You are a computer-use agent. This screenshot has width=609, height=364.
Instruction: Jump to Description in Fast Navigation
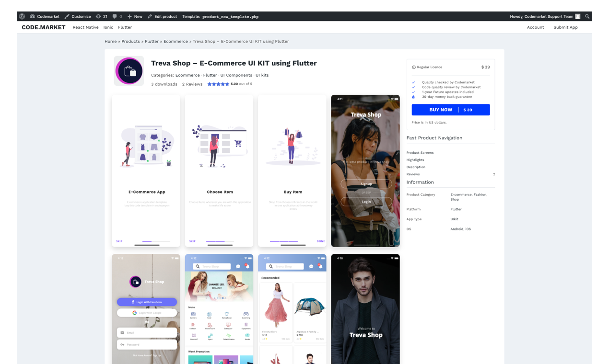coord(416,167)
